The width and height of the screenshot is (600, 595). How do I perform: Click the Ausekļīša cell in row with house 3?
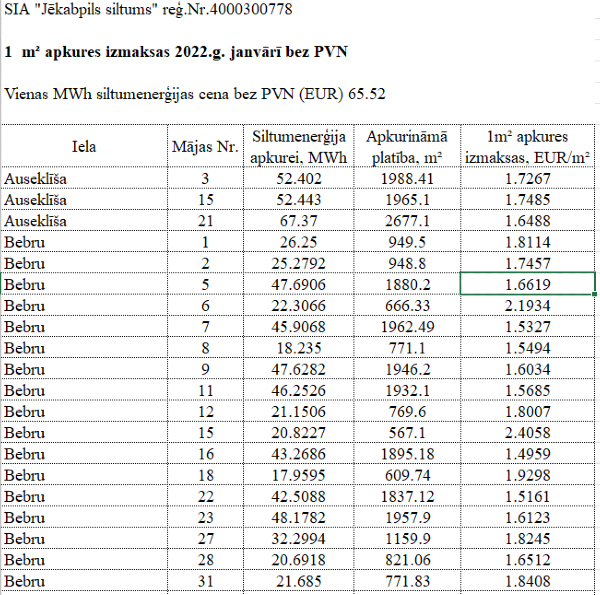(84, 178)
